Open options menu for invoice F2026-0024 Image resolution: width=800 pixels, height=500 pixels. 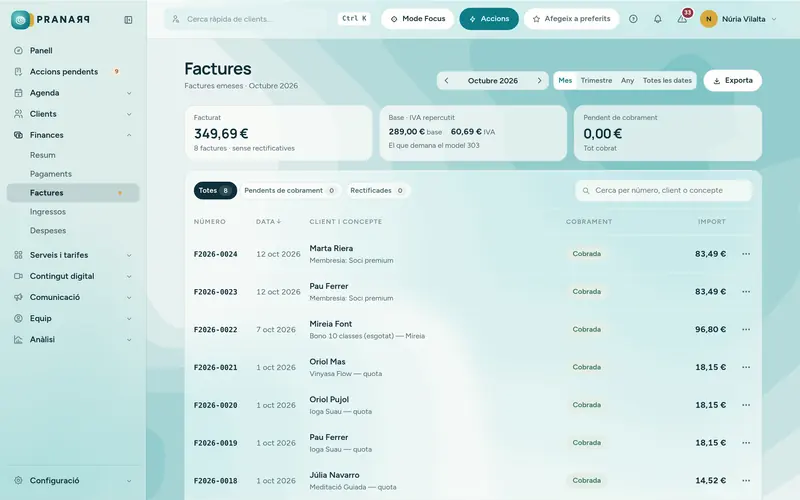746,254
